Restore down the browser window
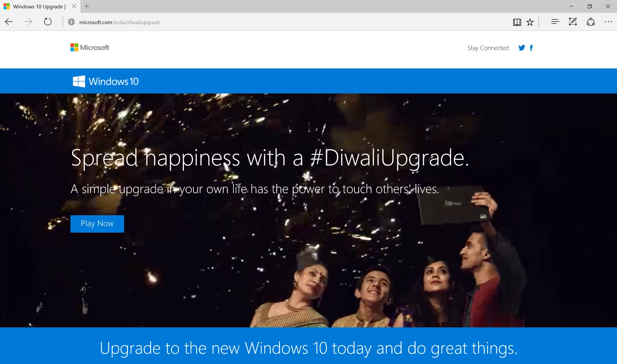The height and width of the screenshot is (364, 617). tap(590, 6)
